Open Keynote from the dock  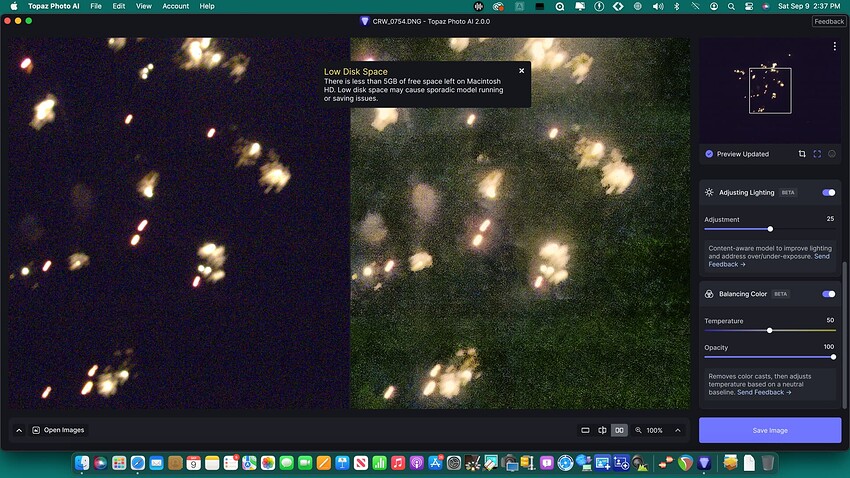click(x=342, y=463)
